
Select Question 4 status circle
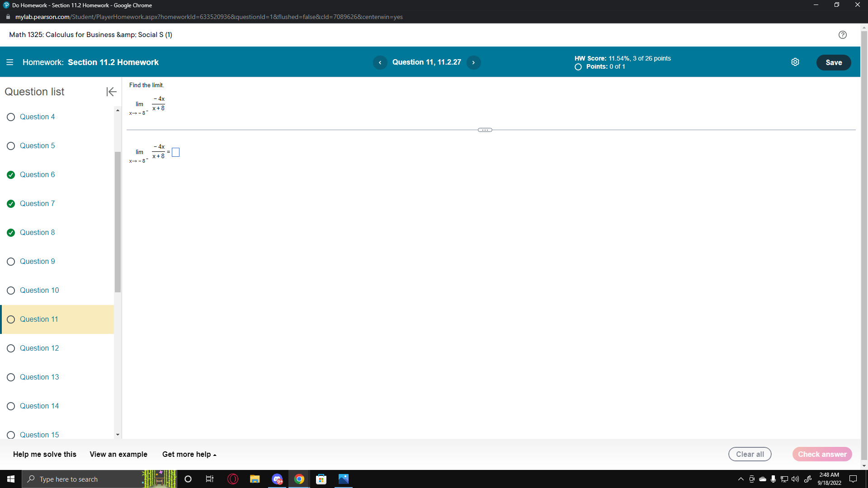[x=11, y=117]
